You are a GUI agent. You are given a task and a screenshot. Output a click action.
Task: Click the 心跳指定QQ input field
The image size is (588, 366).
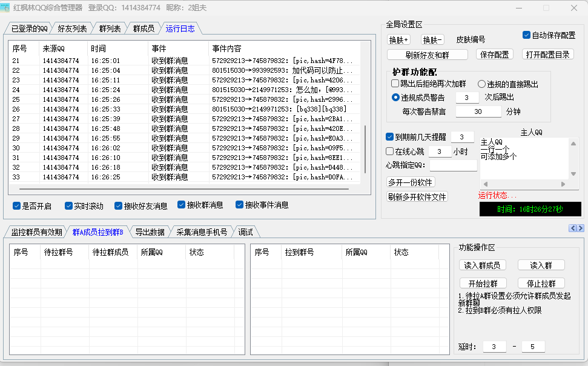point(454,165)
